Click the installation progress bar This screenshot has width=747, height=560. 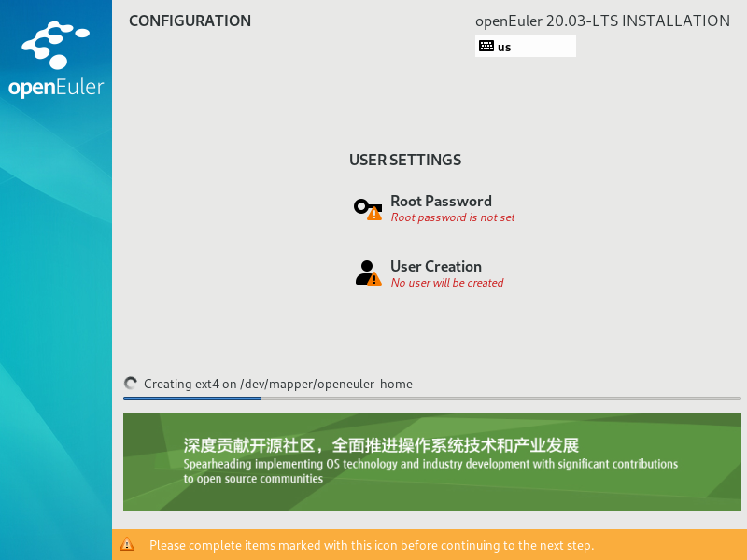431,399
